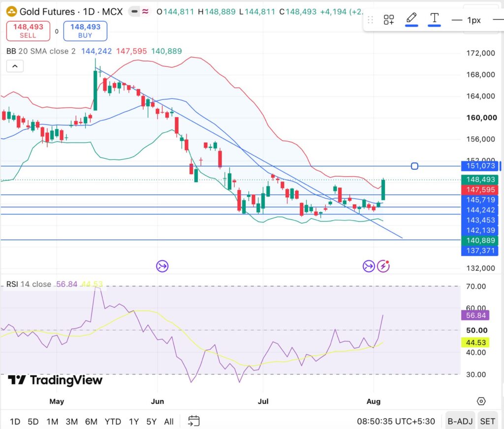Switch to All time range
Image resolution: width=504 pixels, height=429 pixels.
169,421
